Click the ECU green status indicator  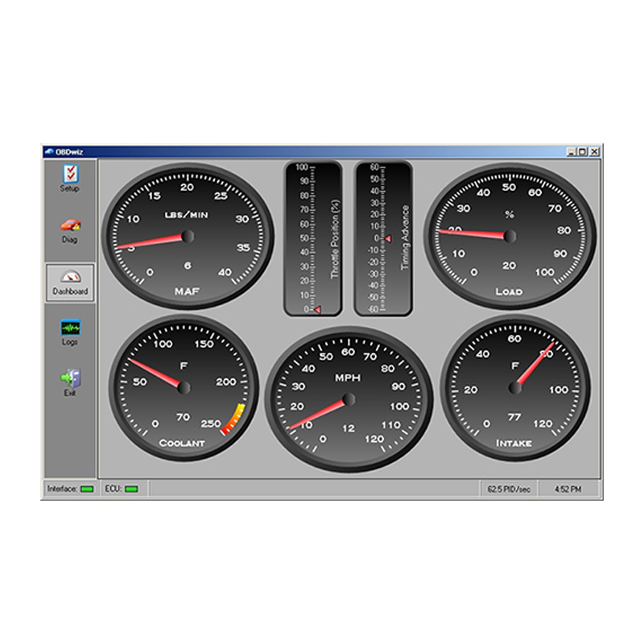point(131,489)
